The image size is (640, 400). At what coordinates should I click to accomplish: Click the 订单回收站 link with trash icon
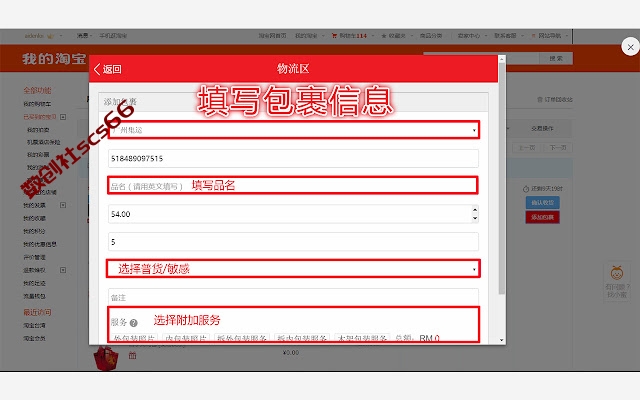point(555,100)
